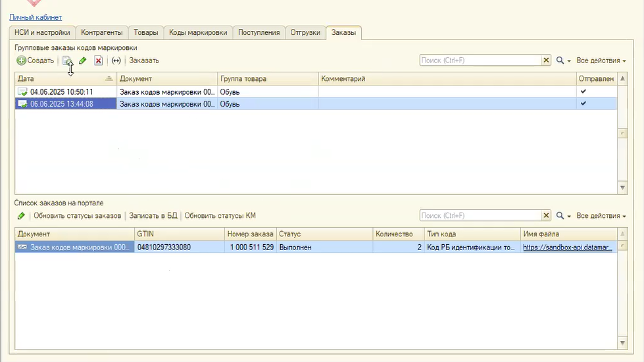
Task: Click the red X delete mark icon
Action: click(98, 61)
